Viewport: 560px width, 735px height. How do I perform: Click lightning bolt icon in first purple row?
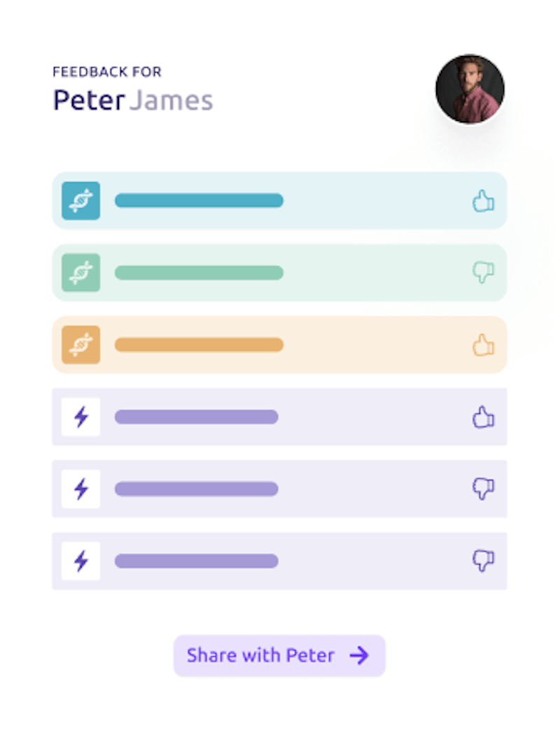[x=80, y=417]
